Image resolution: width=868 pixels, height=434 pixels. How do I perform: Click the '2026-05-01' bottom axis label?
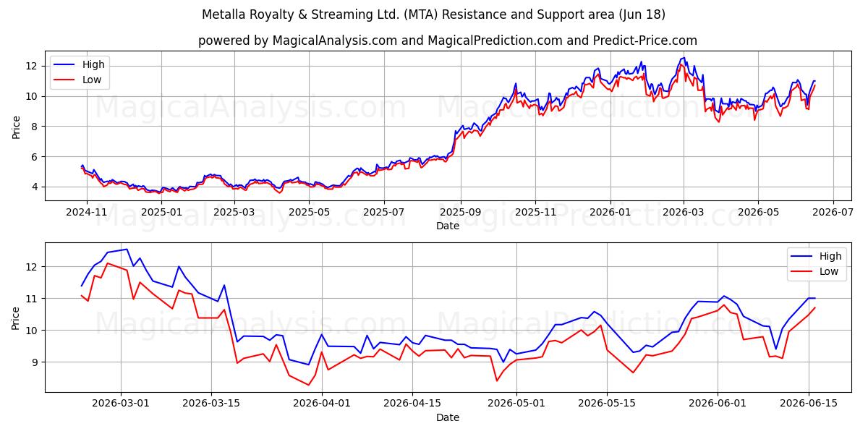tap(516, 404)
